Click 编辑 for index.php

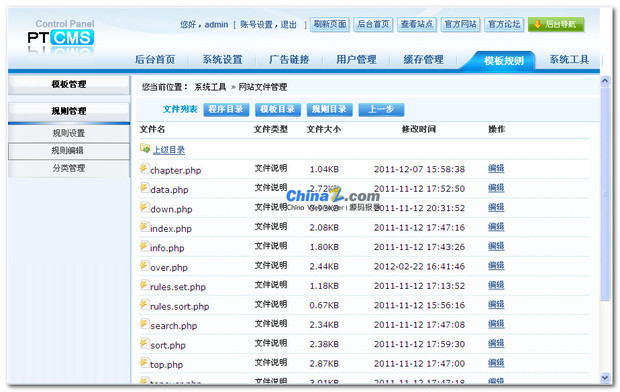pyautogui.click(x=496, y=227)
